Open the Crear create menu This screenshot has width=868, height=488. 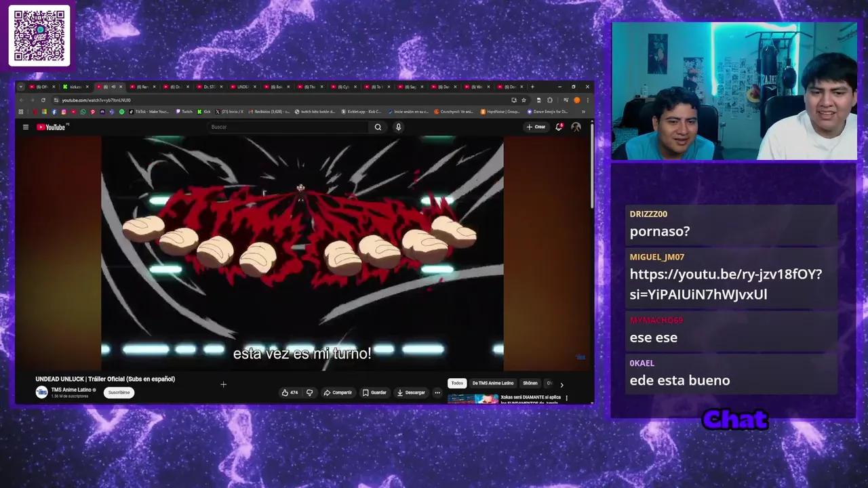(536, 127)
